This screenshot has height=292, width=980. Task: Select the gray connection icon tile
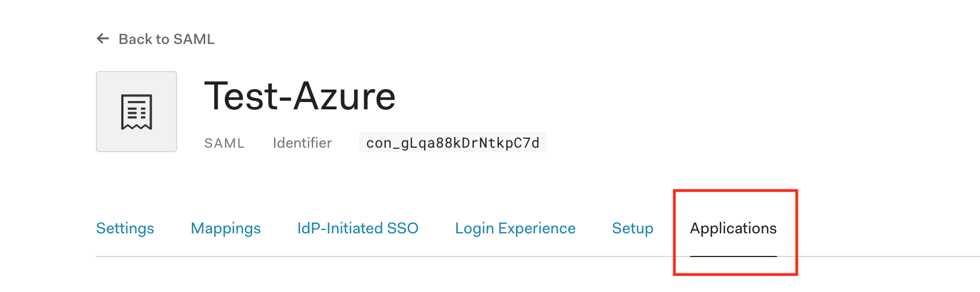(x=136, y=112)
